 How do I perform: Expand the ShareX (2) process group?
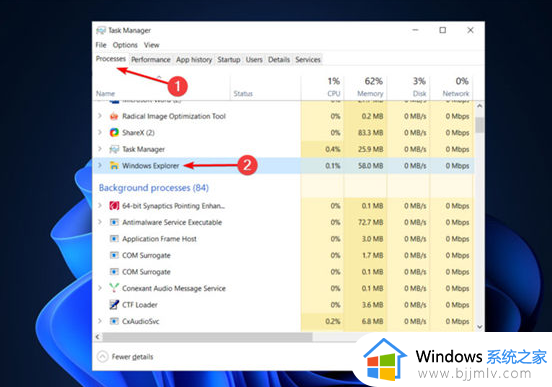click(x=100, y=132)
